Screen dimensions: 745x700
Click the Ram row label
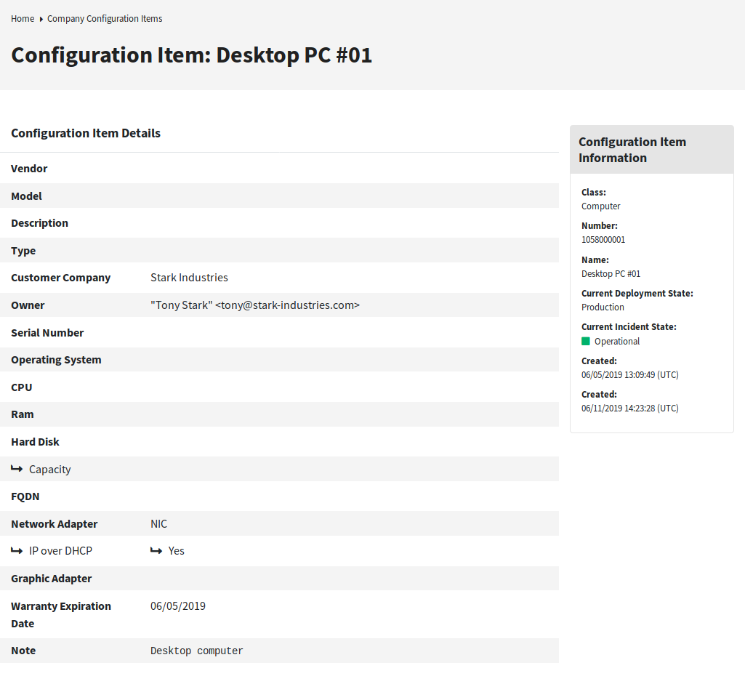tap(23, 414)
